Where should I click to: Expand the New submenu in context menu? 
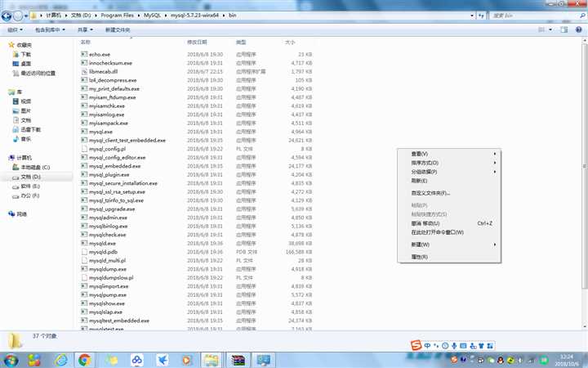tap(449, 245)
